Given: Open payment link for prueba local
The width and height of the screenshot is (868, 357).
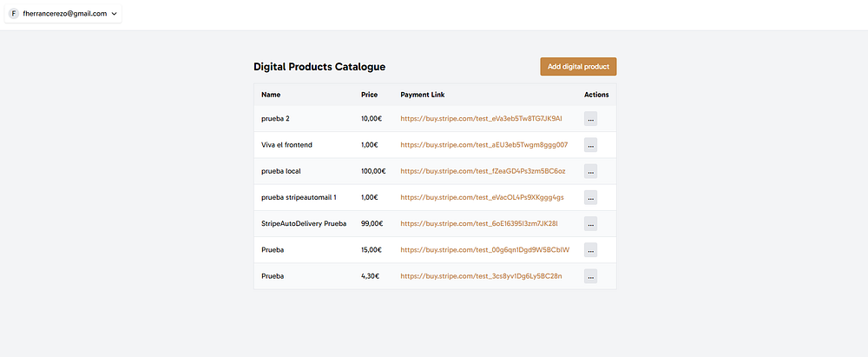Looking at the screenshot, I should coord(483,171).
